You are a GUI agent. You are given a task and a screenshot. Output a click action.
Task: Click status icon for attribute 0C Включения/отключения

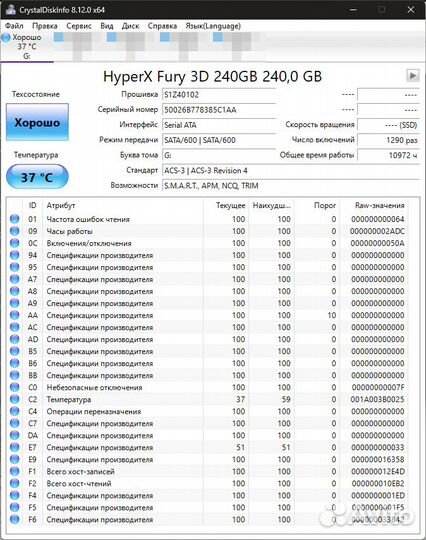14,243
